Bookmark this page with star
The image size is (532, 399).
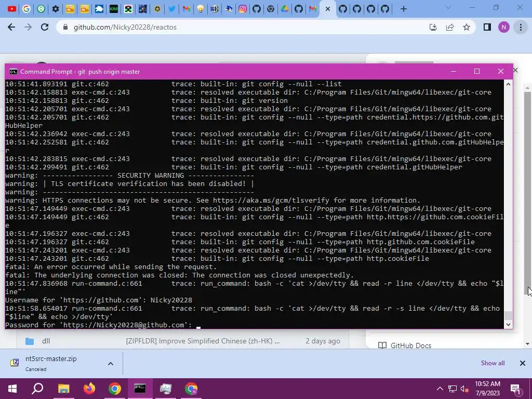pos(467,27)
